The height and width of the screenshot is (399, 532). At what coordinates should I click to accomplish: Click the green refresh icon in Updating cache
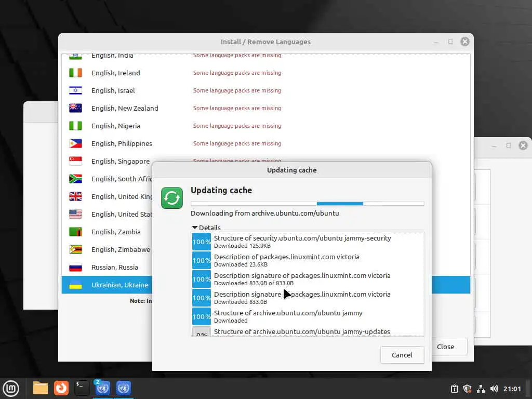tap(171, 198)
